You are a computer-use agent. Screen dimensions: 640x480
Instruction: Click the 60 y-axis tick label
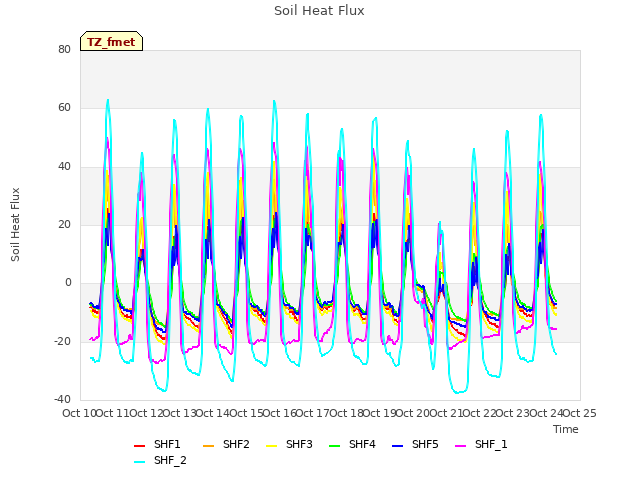pos(64,108)
